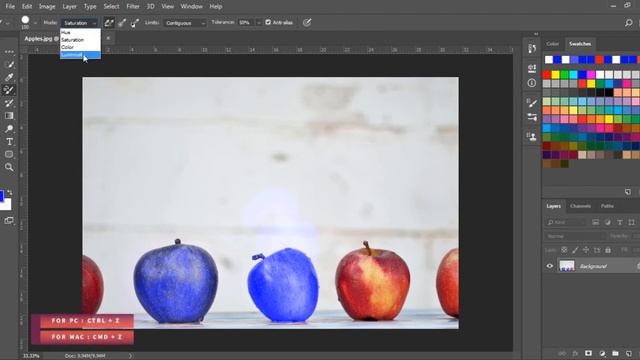Choose Color in the Mode list
Viewport: 640px width, 360px height.
click(x=80, y=47)
